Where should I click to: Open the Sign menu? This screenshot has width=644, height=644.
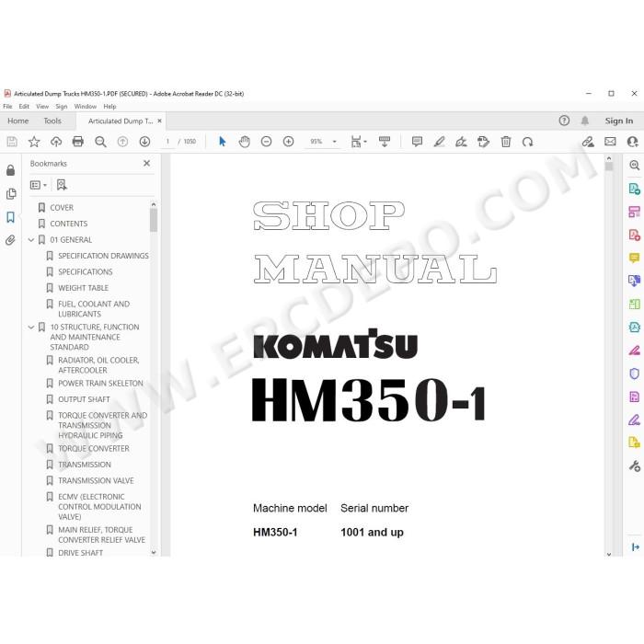[x=62, y=107]
